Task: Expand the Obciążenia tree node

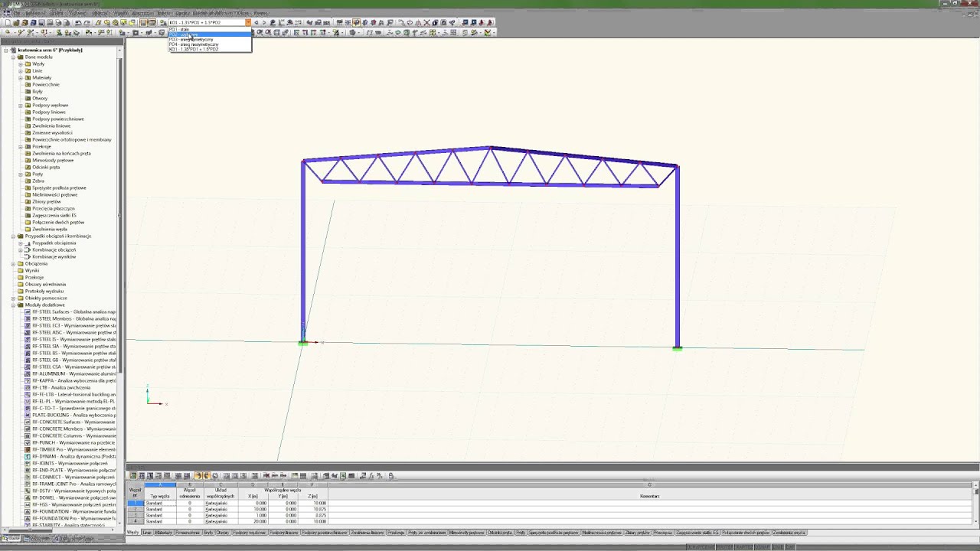Action: pyautogui.click(x=14, y=263)
